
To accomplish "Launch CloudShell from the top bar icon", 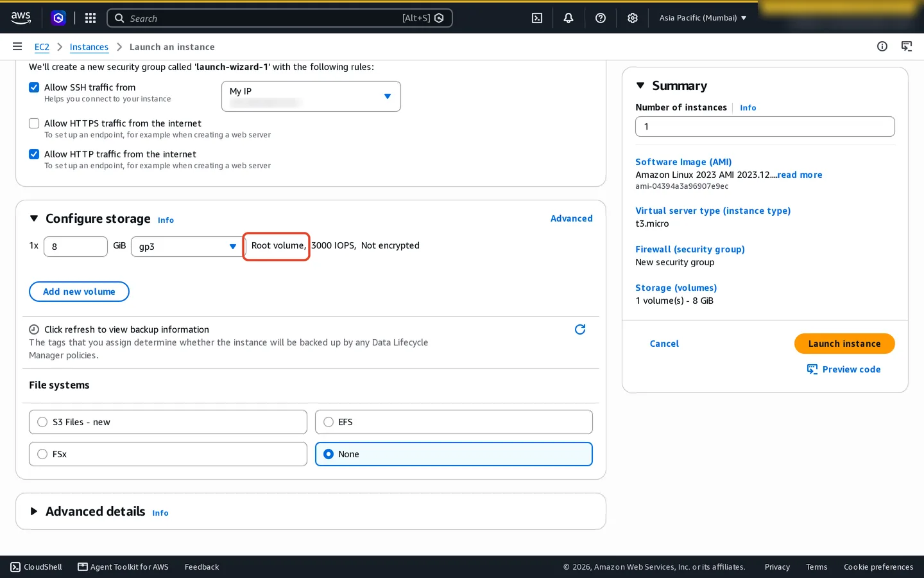I will [537, 18].
